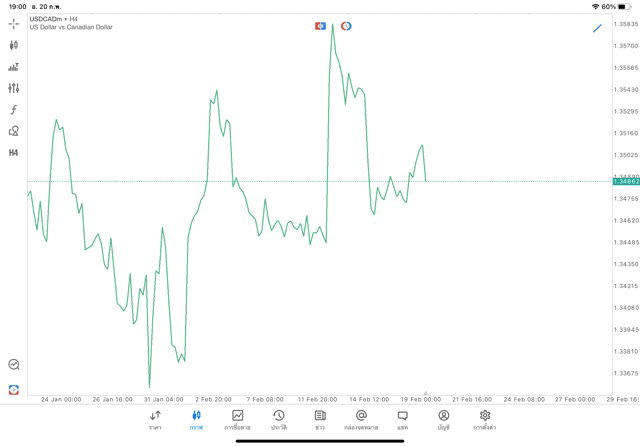
Task: Select the blue line drawing tool
Action: 598,27
